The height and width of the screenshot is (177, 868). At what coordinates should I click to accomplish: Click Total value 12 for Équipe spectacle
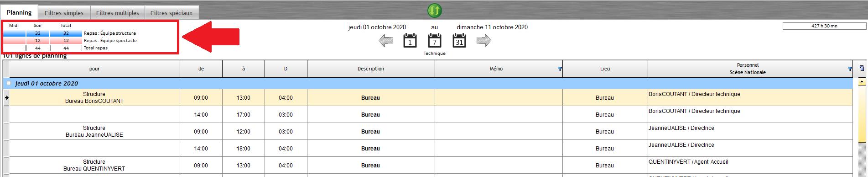[66, 41]
